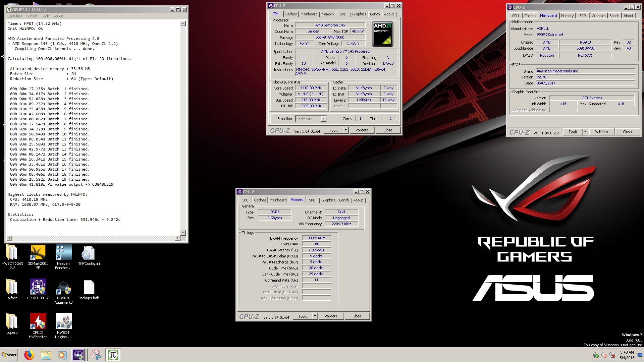This screenshot has height=362, width=644.
Task: Switch to Bench tab in CPU tab window
Action: tap(375, 14)
